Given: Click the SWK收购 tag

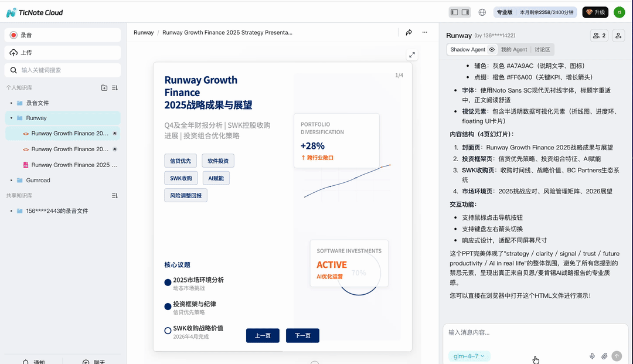Looking at the screenshot, I should pos(181,178).
